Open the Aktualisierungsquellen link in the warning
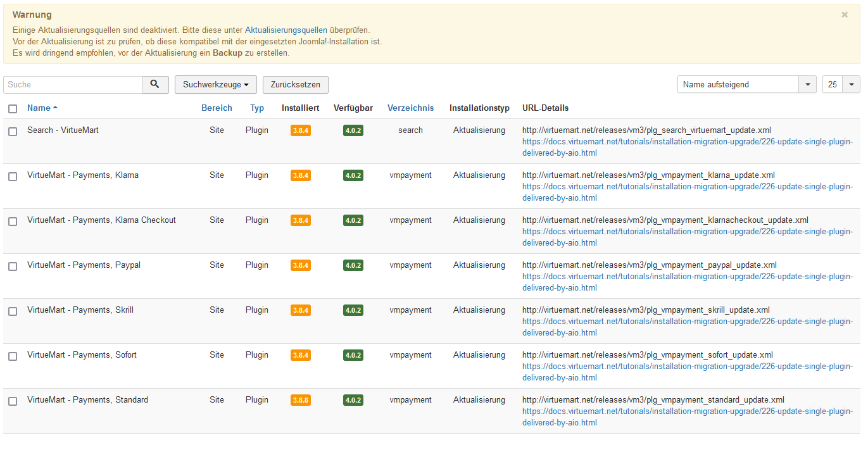 [x=286, y=30]
